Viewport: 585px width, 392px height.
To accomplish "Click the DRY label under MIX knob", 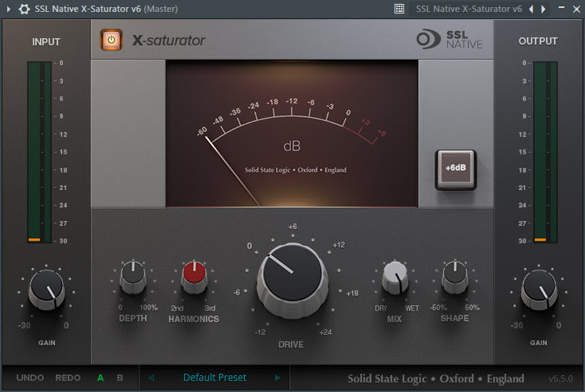I will [381, 308].
